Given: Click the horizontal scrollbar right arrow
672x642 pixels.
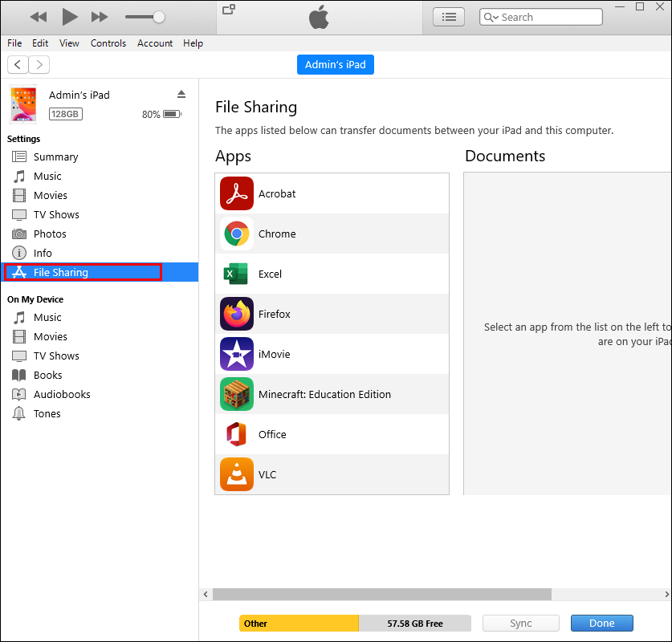Looking at the screenshot, I should point(666,594).
